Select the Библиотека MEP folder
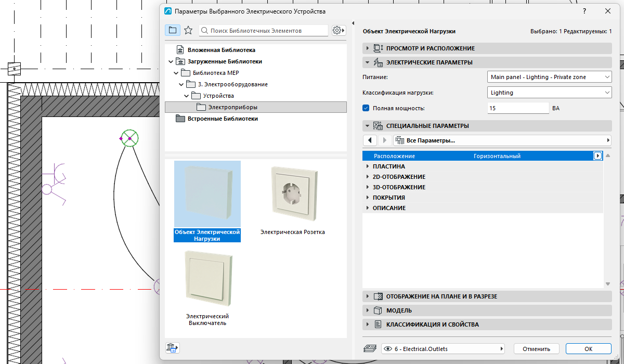The width and height of the screenshot is (624, 364). click(215, 73)
